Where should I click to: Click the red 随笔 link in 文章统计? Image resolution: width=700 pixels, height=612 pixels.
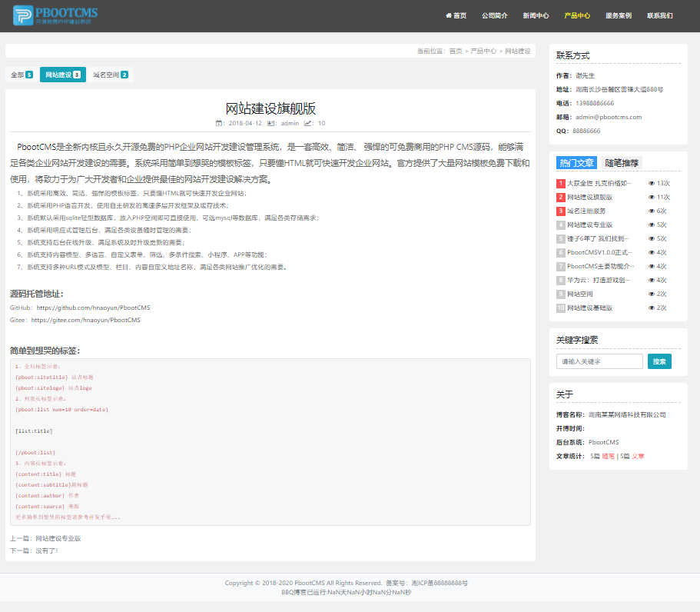(x=608, y=456)
